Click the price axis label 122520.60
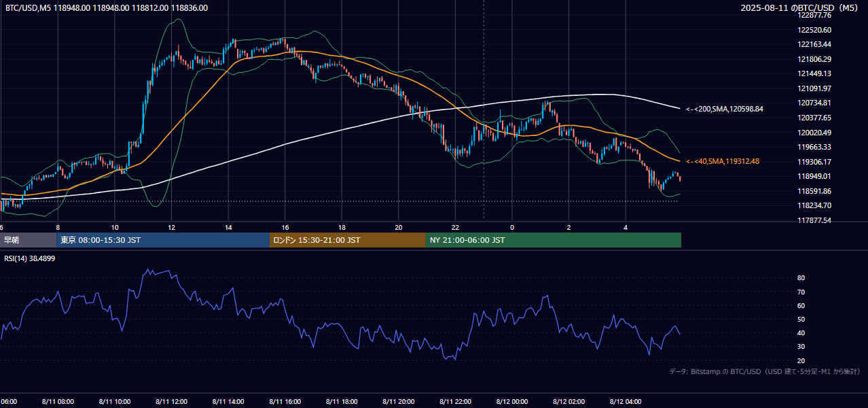The image size is (868, 408). coord(814,30)
